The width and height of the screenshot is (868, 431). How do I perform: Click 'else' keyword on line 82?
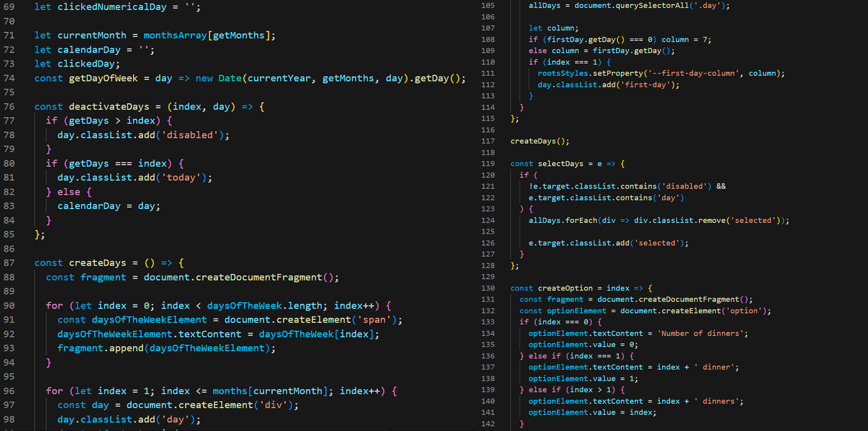[x=69, y=192]
